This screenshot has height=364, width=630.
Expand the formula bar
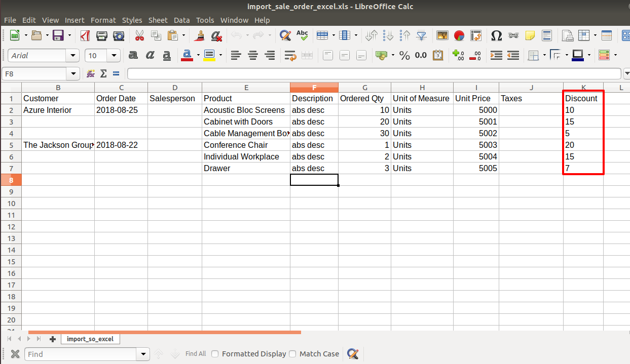[x=626, y=74]
